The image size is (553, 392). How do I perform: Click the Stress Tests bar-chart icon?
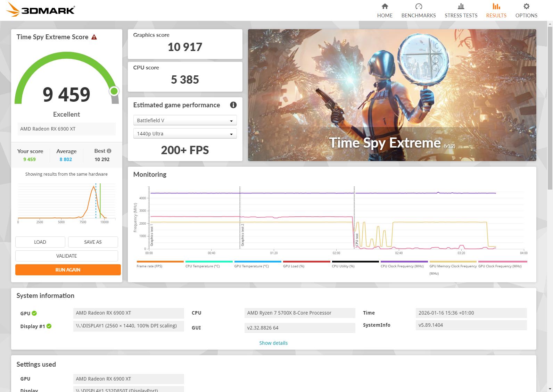coord(461,6)
